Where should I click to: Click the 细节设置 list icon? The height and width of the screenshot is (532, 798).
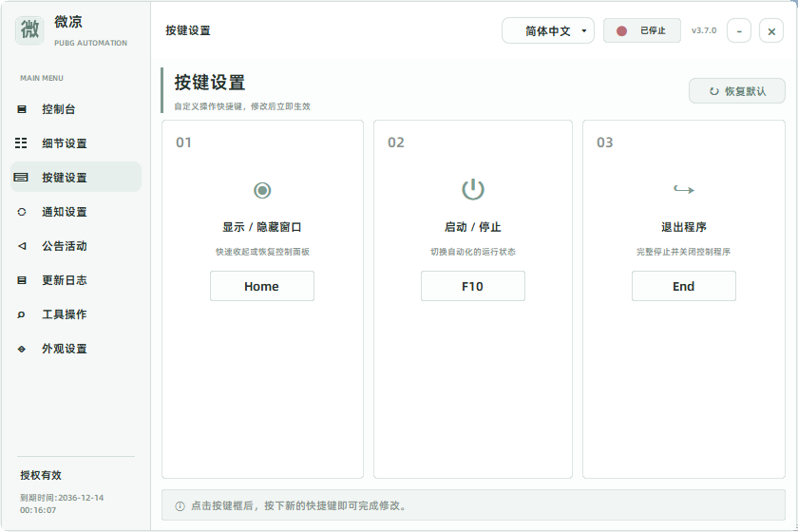point(21,143)
